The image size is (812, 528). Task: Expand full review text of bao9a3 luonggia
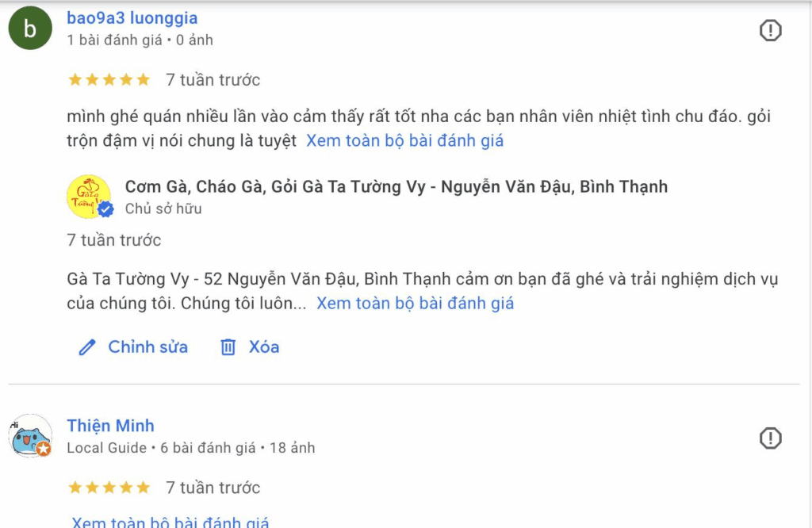404,141
